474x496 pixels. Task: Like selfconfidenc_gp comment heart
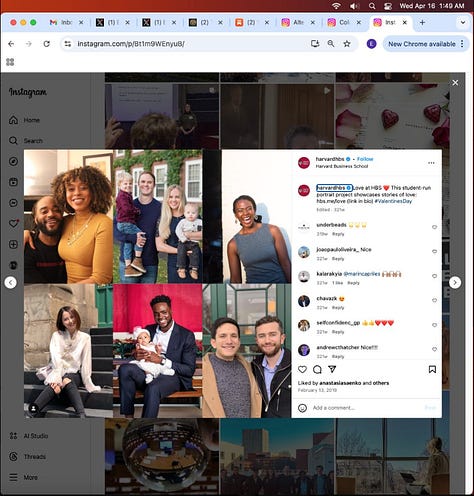(434, 325)
